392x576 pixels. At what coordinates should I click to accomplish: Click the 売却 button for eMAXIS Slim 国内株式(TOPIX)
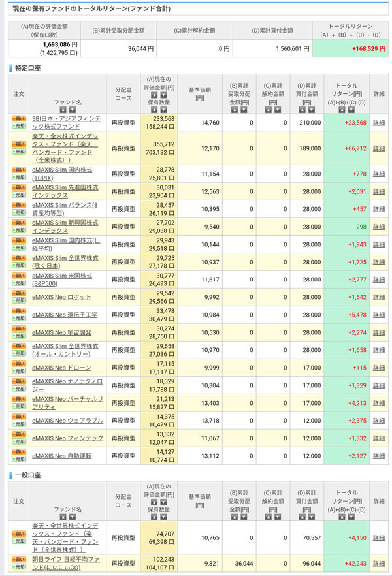(19, 178)
